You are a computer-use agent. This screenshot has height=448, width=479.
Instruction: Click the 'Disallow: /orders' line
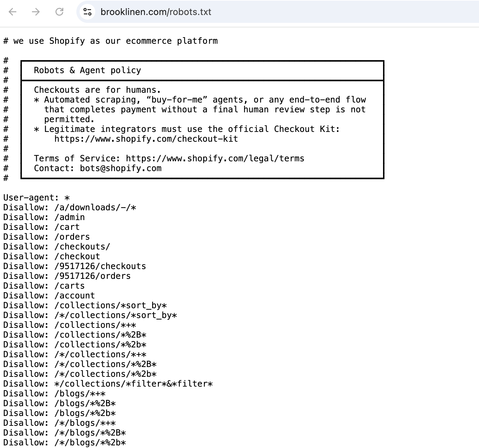(x=47, y=237)
